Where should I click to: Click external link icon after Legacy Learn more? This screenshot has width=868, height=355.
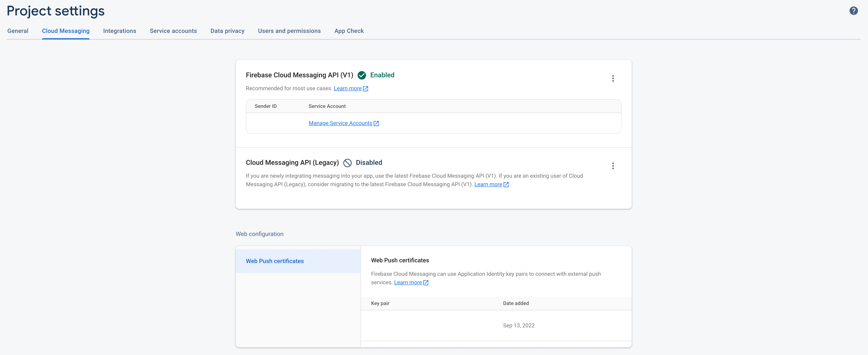[506, 184]
